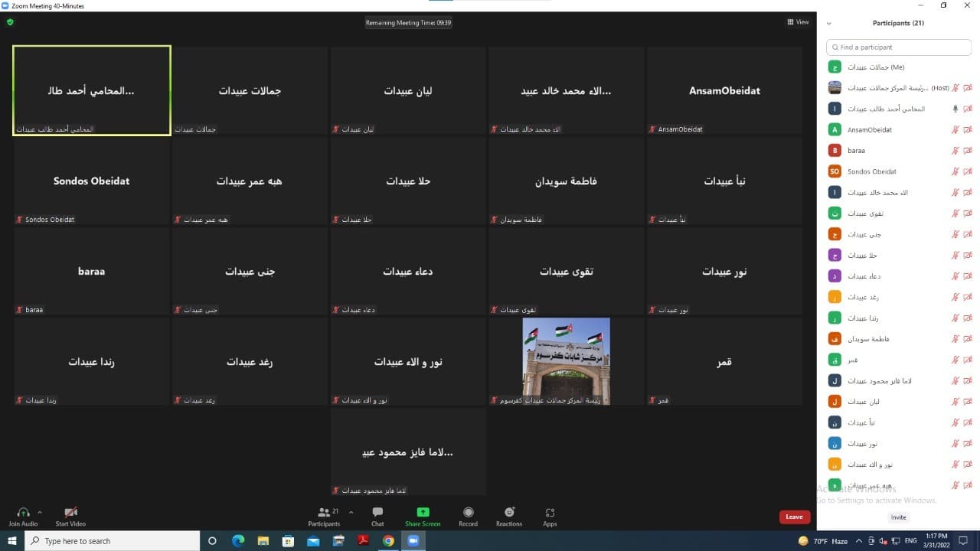Open the View layout menu
This screenshot has height=551, width=980.
pos(798,22)
